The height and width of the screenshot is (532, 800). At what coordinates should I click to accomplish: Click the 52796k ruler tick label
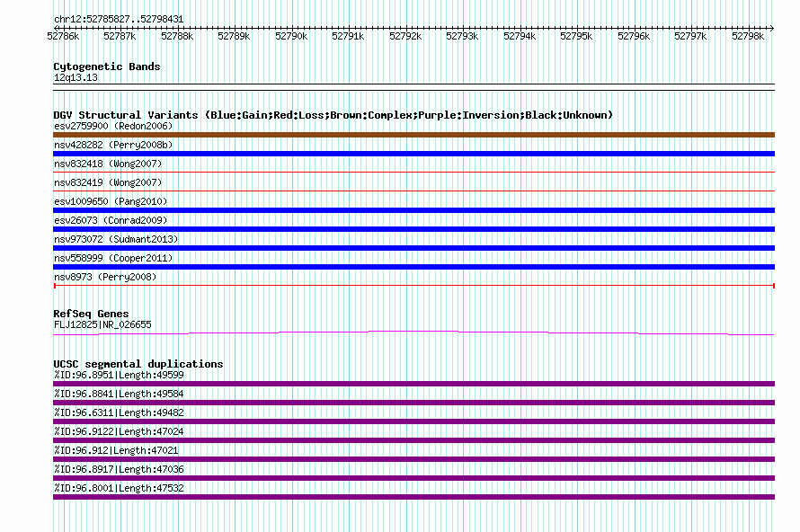[x=635, y=36]
